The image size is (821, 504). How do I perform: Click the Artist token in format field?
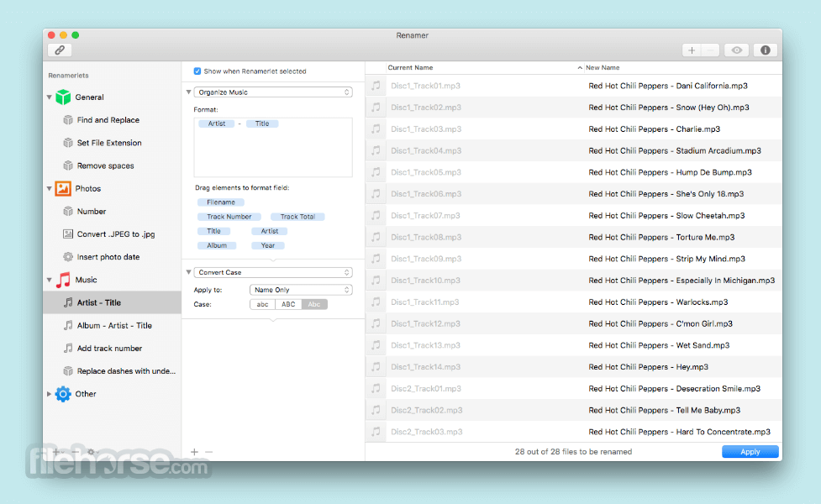pyautogui.click(x=216, y=123)
